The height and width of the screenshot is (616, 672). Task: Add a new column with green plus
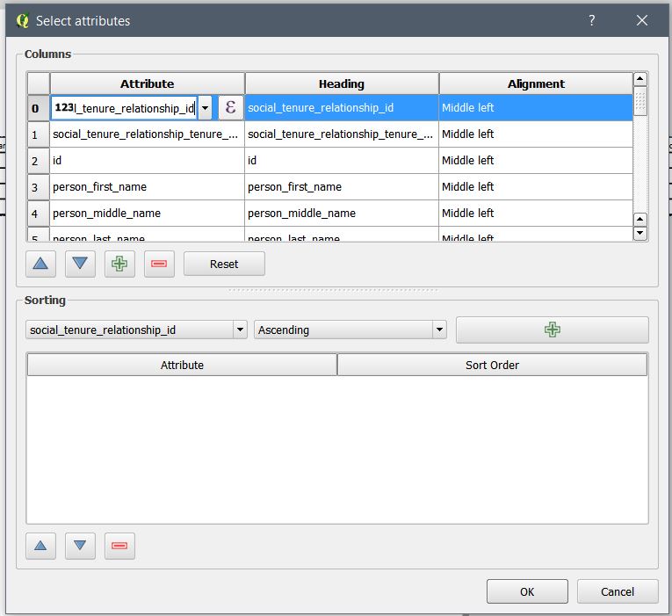[x=119, y=265]
